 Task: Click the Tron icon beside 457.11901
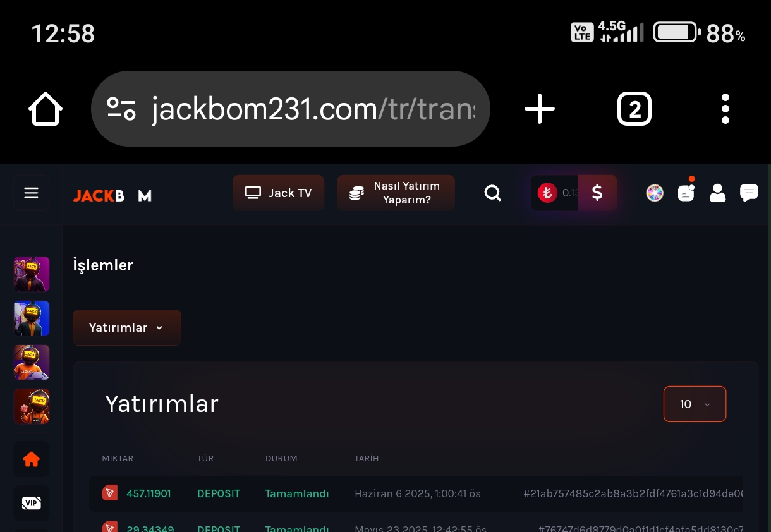[x=110, y=493]
